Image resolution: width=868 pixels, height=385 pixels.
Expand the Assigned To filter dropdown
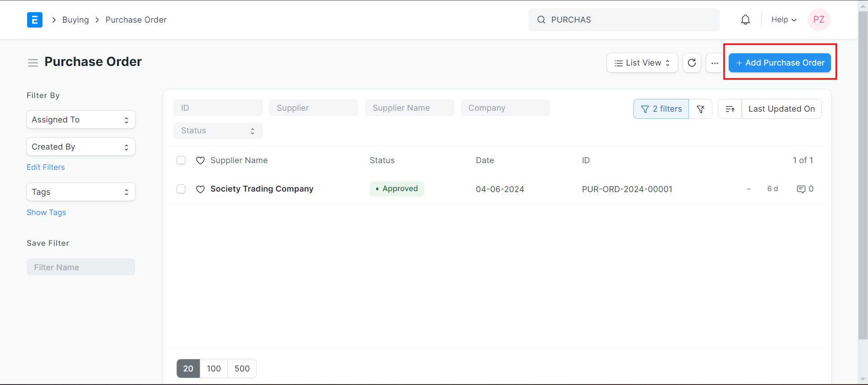click(81, 120)
